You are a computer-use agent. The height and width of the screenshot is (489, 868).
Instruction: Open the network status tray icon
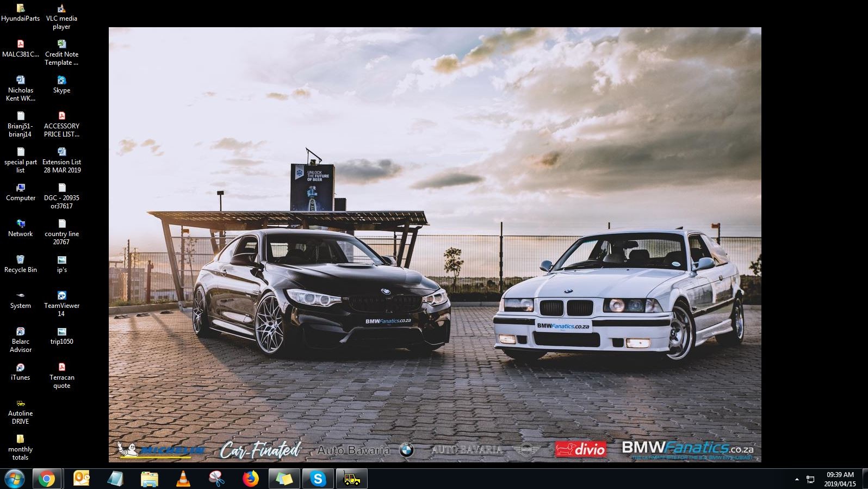[810, 479]
